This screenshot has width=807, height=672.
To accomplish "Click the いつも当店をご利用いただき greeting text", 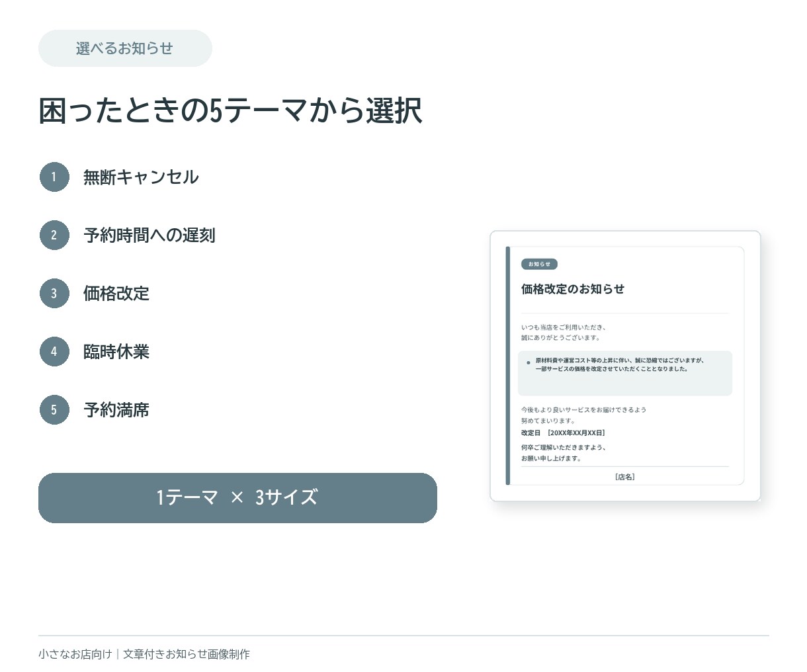I will [563, 333].
